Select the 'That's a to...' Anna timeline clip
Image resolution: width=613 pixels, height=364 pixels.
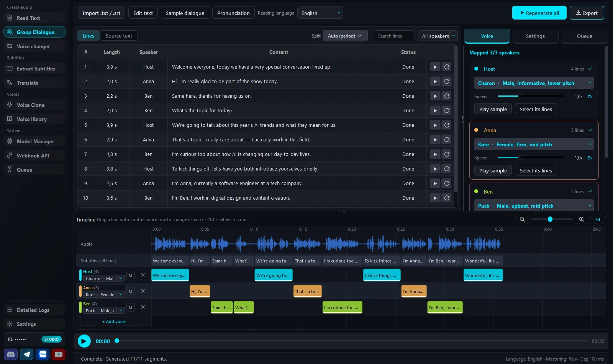point(307,292)
